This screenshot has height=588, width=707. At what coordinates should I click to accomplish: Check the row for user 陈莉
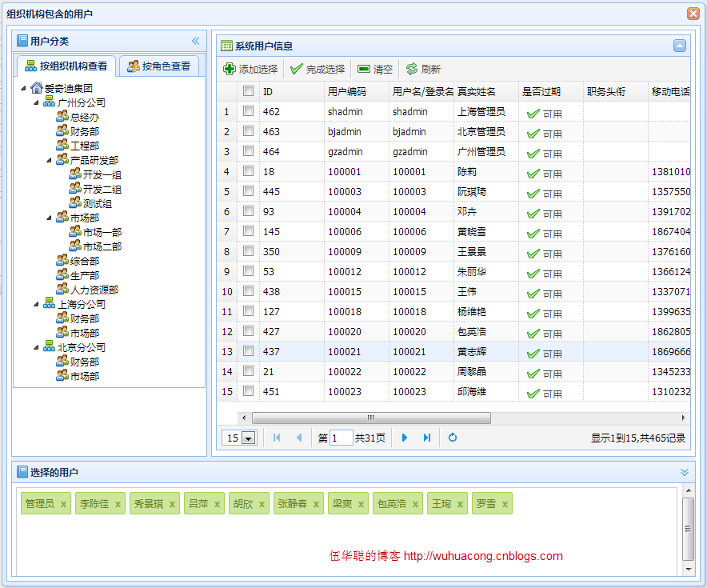248,171
